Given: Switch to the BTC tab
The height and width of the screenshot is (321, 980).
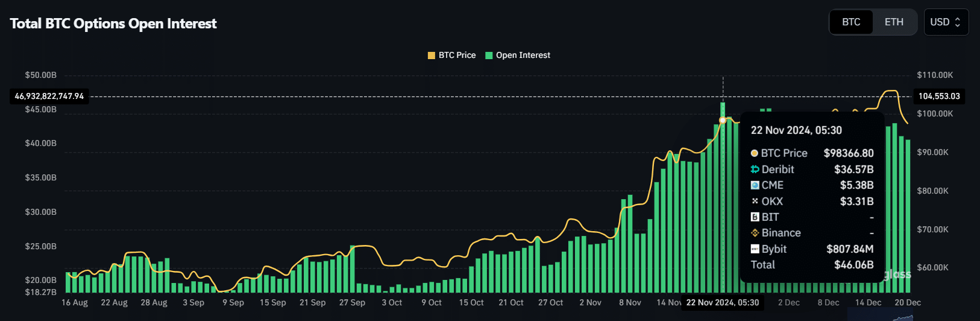Looking at the screenshot, I should pos(851,22).
